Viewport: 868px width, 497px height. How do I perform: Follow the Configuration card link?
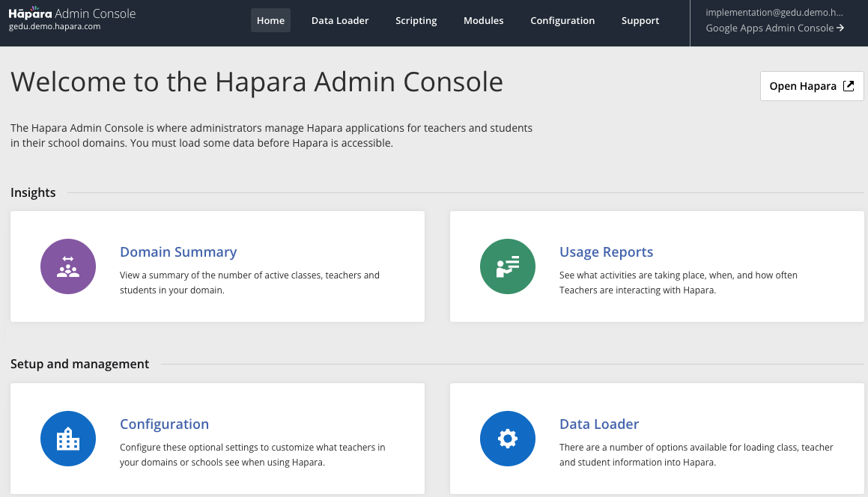click(x=165, y=424)
